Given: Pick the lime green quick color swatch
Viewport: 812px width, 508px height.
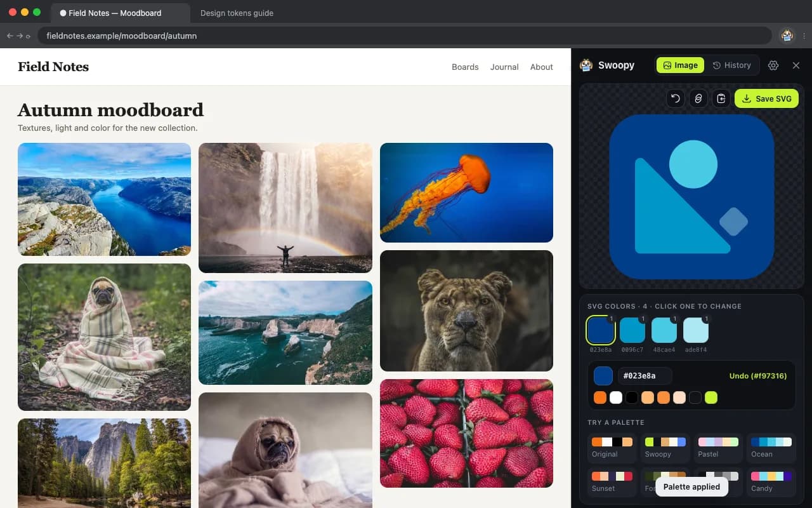Looking at the screenshot, I should (711, 398).
